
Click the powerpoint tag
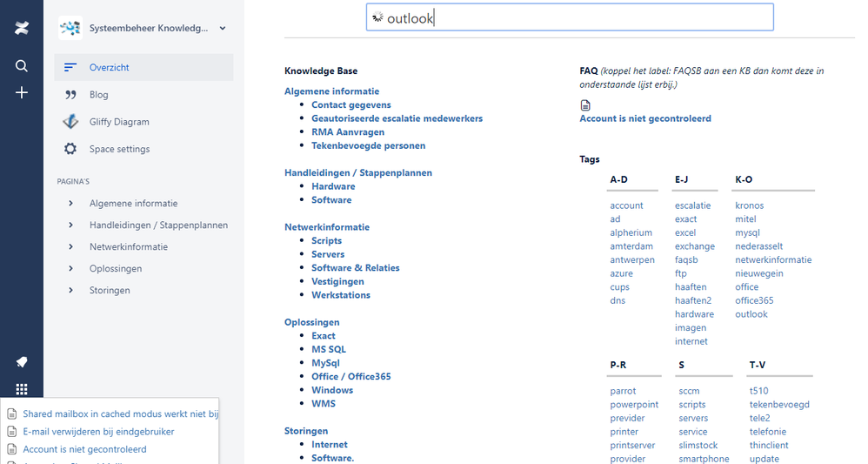634,405
